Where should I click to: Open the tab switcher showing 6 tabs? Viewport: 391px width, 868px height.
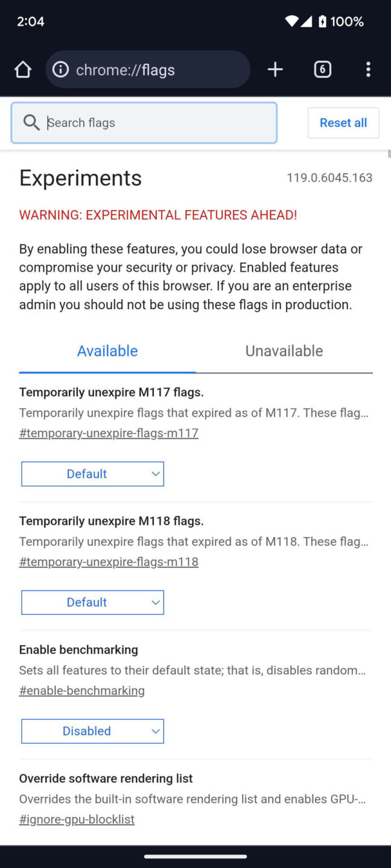tap(323, 69)
